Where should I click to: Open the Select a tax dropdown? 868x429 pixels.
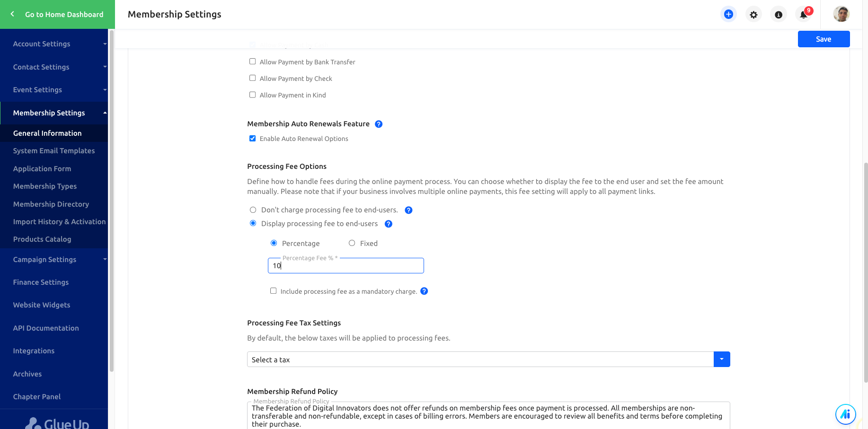point(488,359)
